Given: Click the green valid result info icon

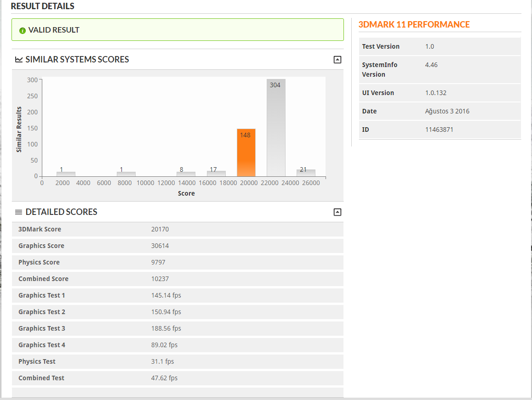Looking at the screenshot, I should 23,30.
